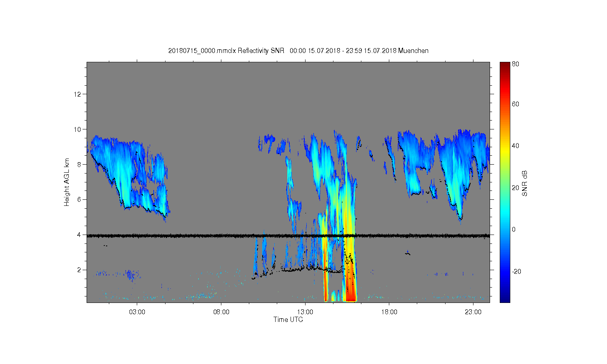Viewport: 607px width, 364px height.
Task: Click the height label 4
Action: [79, 235]
